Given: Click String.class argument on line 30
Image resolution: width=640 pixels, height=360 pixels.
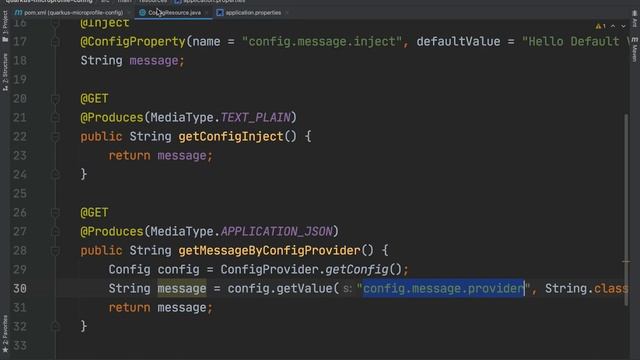Looking at the screenshot, I should coord(586,289).
